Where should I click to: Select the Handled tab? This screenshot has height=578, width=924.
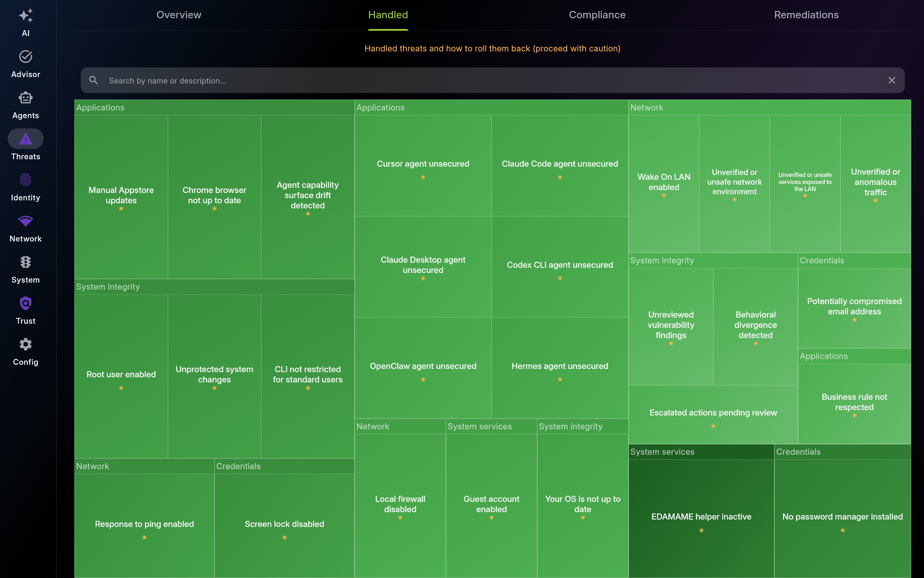[388, 15]
